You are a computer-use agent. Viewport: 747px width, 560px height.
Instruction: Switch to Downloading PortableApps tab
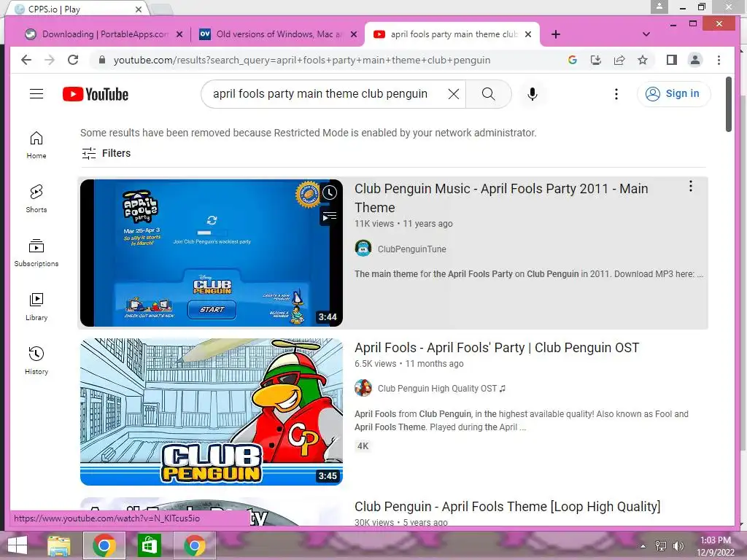(x=104, y=34)
